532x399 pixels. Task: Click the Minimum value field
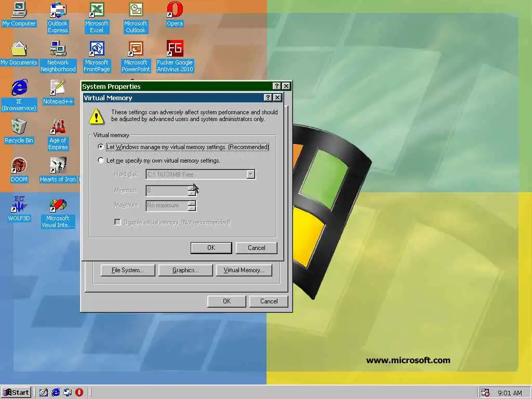[x=167, y=191]
